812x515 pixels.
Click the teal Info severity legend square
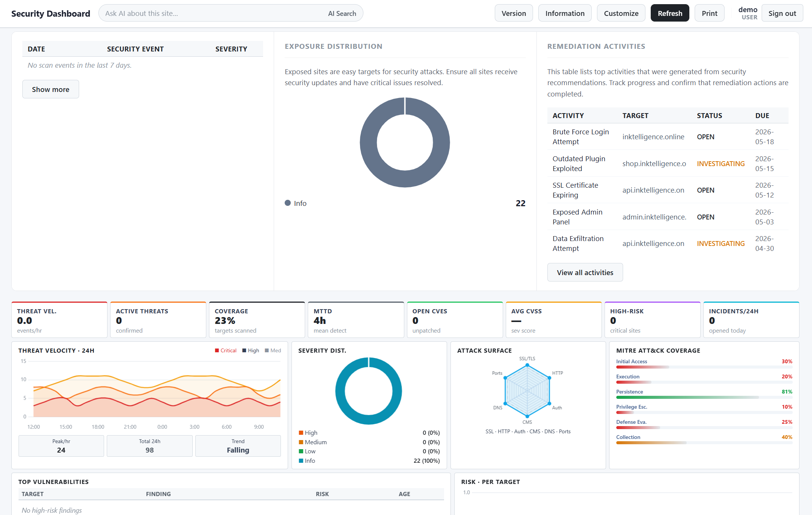click(301, 461)
